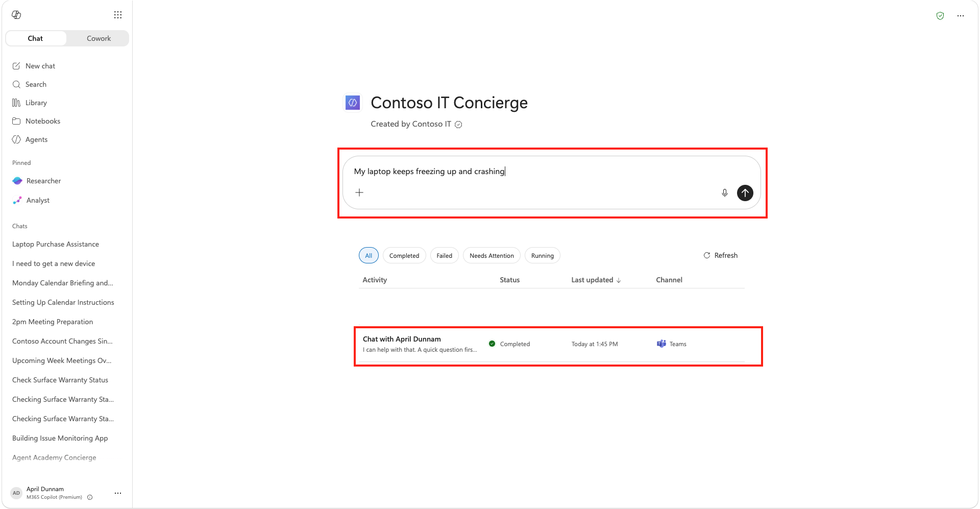Click the Library books icon
980x509 pixels.
pos(16,103)
